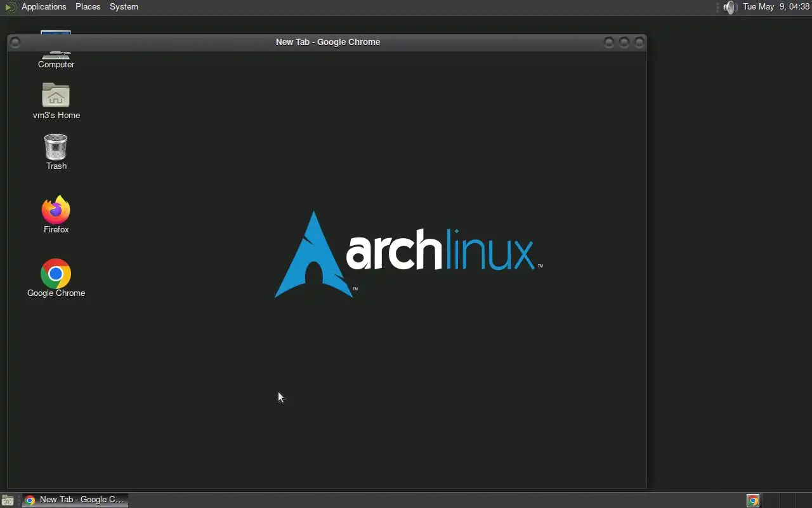Viewport: 812px width, 508px height.
Task: Open the Places menu
Action: 88,7
